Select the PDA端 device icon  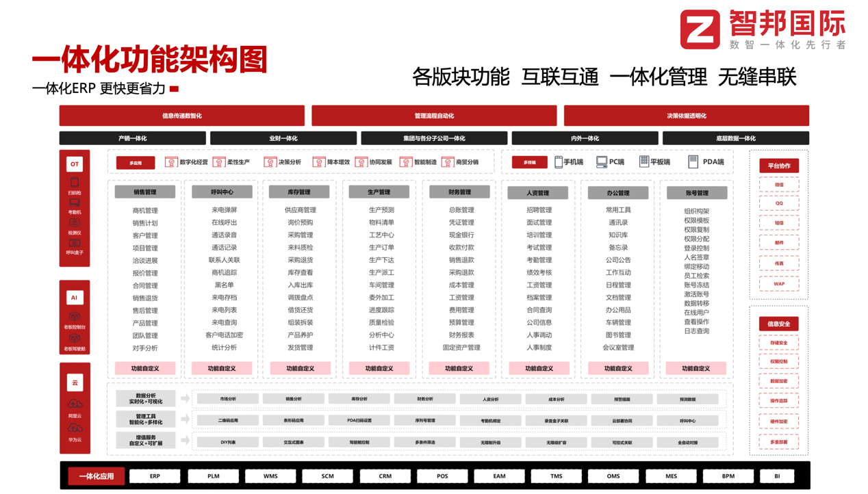(693, 162)
